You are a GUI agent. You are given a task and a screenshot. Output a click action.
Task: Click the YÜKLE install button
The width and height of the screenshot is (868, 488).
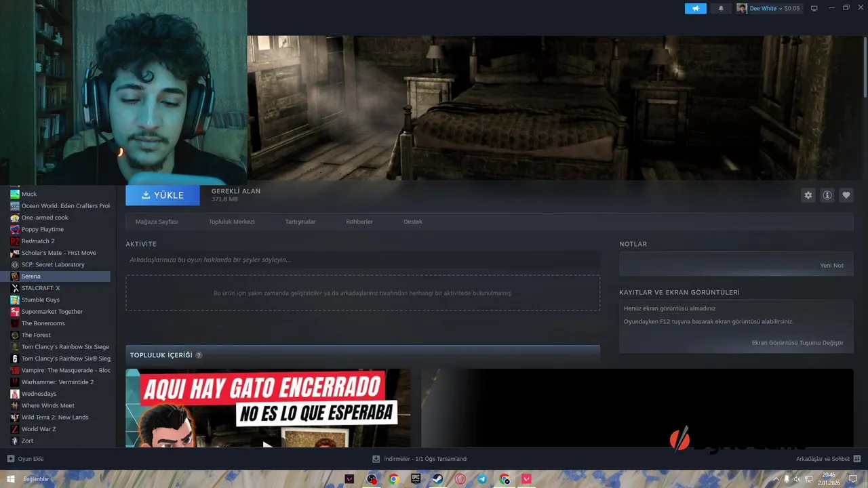click(163, 195)
